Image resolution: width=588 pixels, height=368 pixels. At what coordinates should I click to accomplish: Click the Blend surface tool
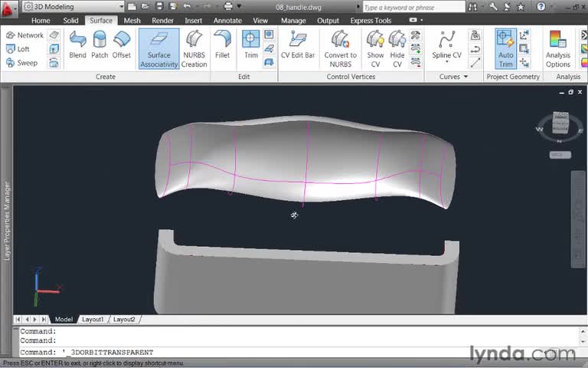pos(77,44)
